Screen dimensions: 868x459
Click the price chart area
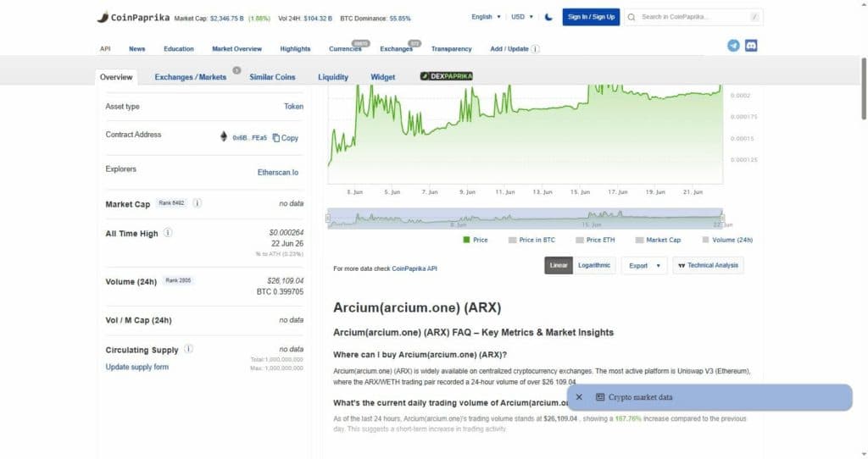tap(525, 134)
